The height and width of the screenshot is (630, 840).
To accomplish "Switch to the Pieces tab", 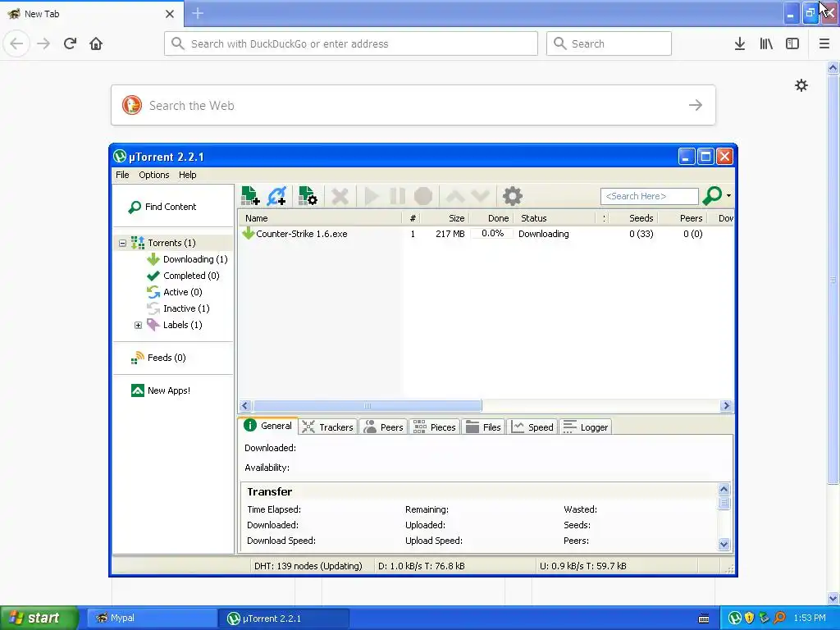I will (435, 427).
